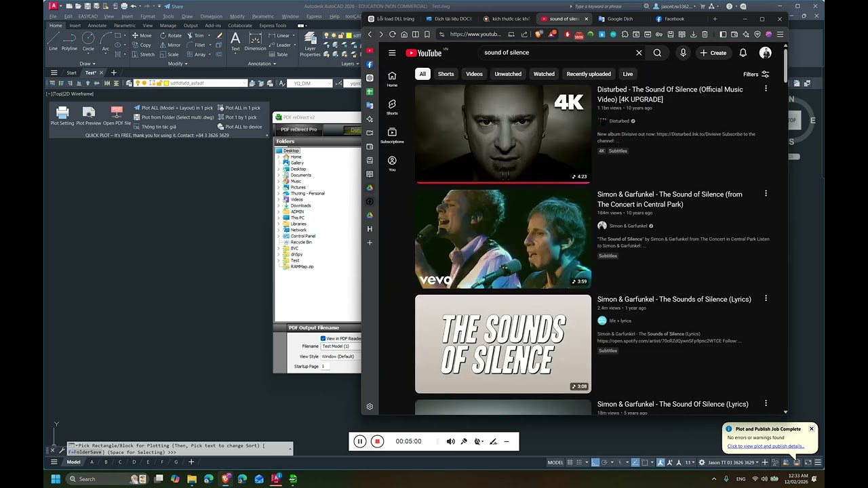Clear the YouTube search text with X
868x488 pixels.
(639, 53)
